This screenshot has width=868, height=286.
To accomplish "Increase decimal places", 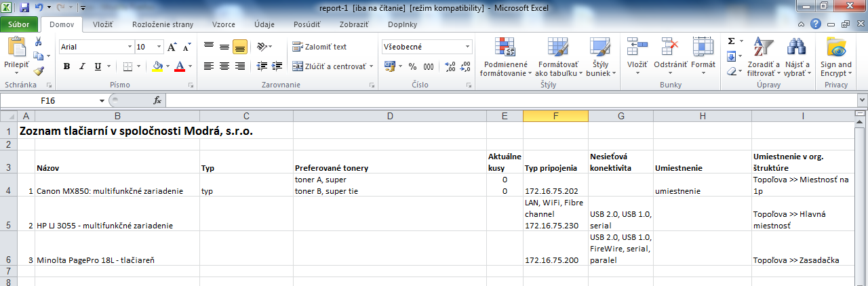I will (450, 66).
